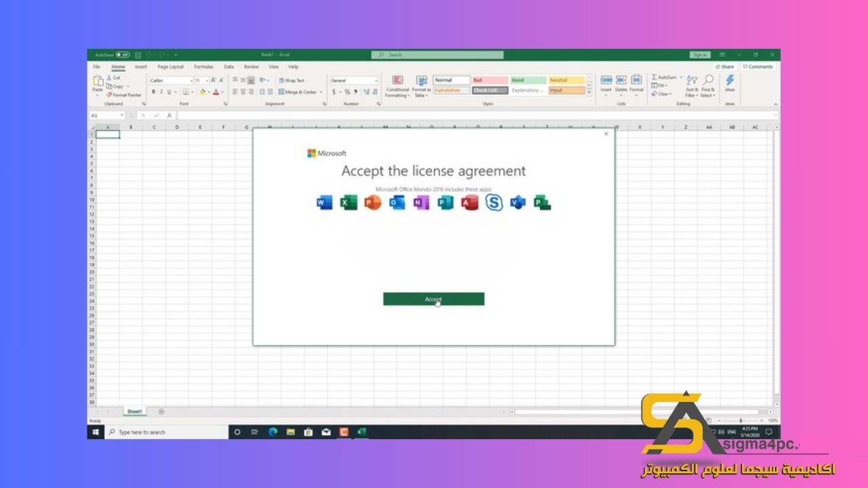Open the Find & Select dropdown

707,86
